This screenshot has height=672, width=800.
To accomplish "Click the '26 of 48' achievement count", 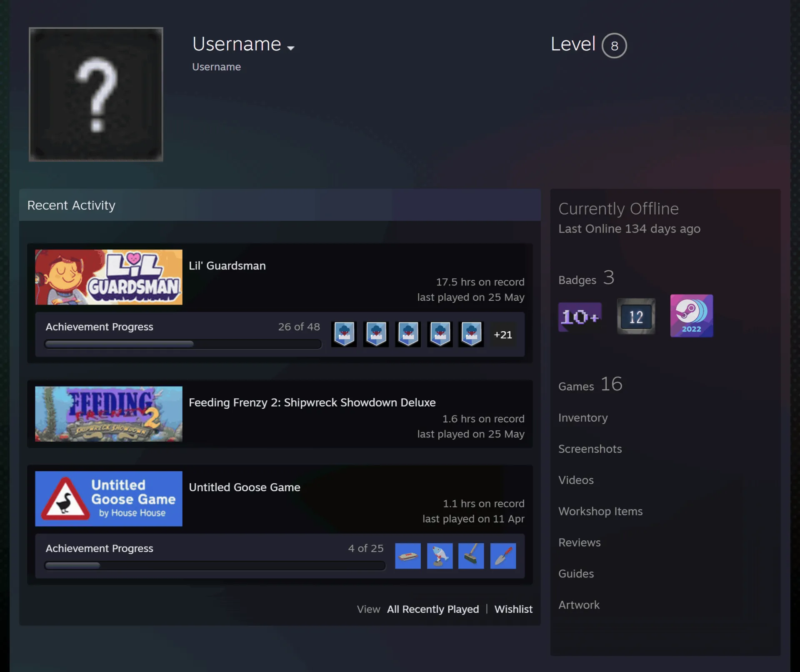I will click(x=299, y=327).
